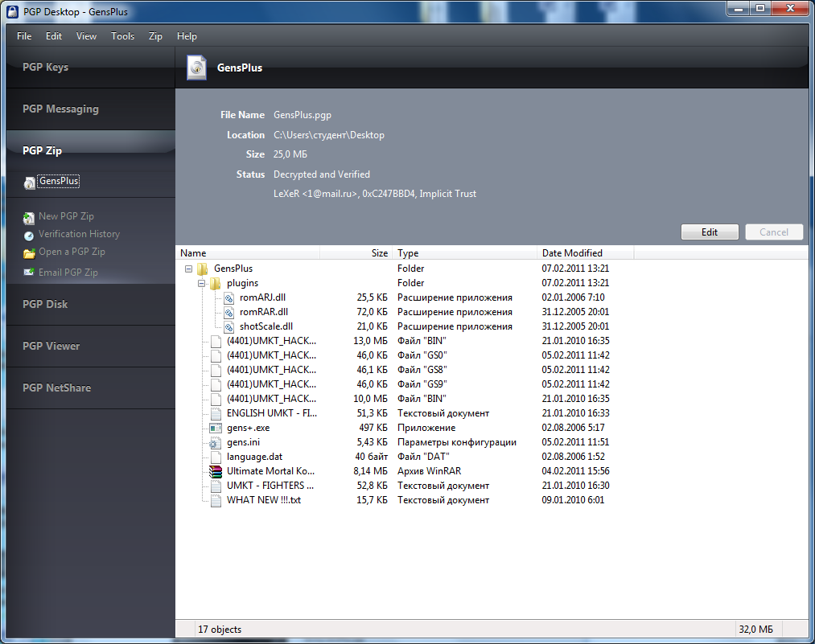The height and width of the screenshot is (644, 815).
Task: Click the GensPlus.pgp file name value
Action: click(x=302, y=115)
